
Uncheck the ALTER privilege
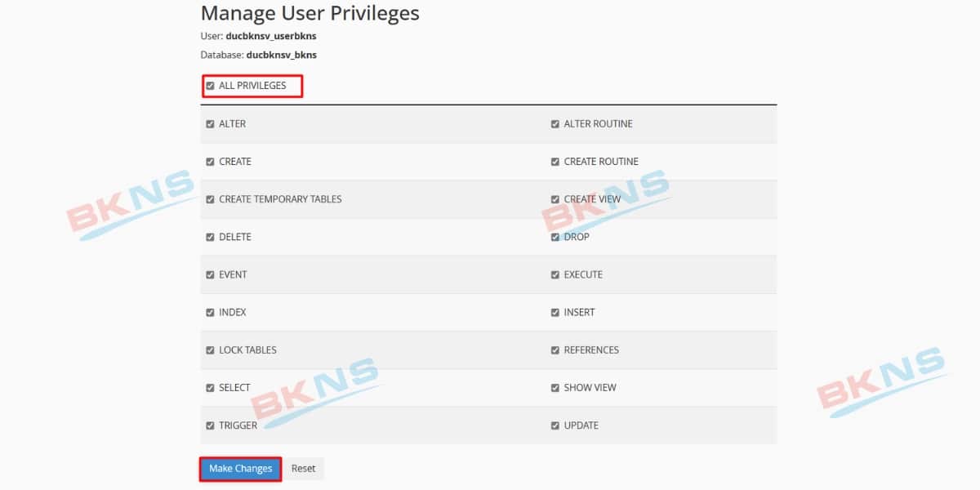(x=210, y=123)
